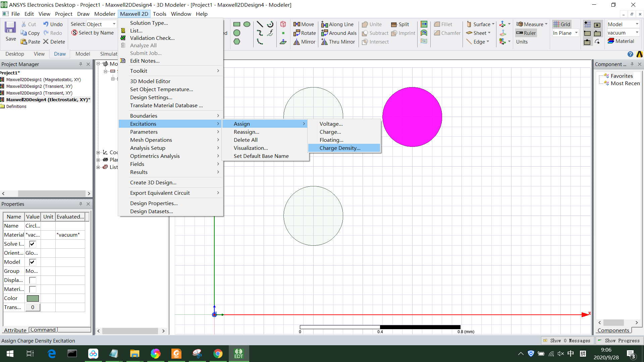Image resolution: width=644 pixels, height=362 pixels.
Task: Select the draw equation curve tool
Action: [270, 33]
